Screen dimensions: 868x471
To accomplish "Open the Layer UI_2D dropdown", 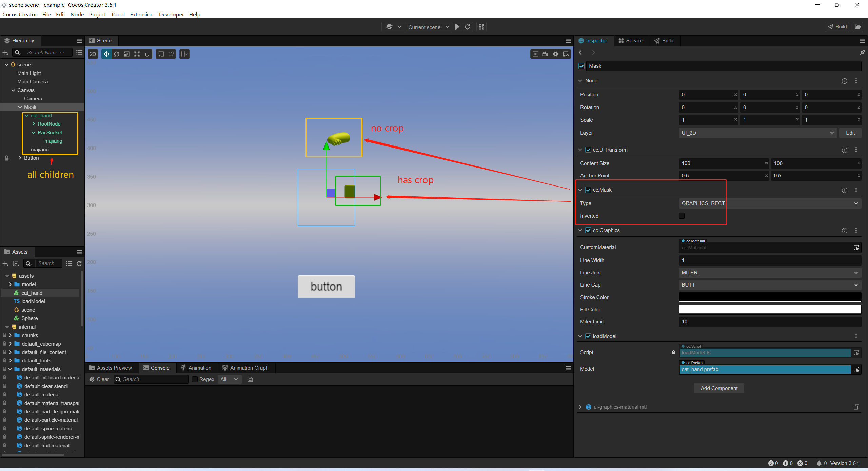I will pos(757,133).
